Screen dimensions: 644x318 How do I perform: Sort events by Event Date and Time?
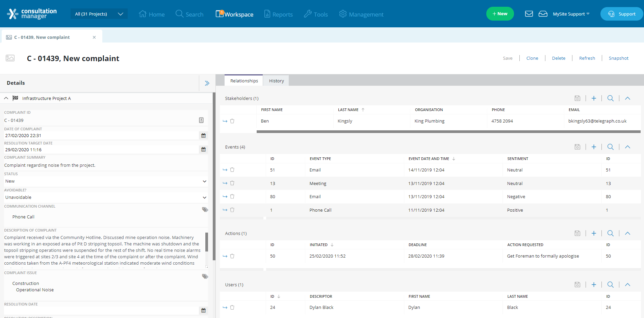[432, 159]
